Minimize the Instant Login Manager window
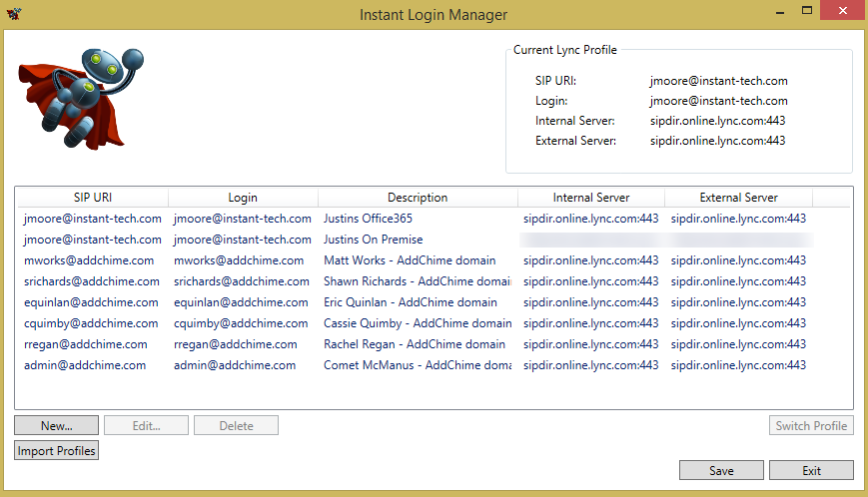 (780, 11)
